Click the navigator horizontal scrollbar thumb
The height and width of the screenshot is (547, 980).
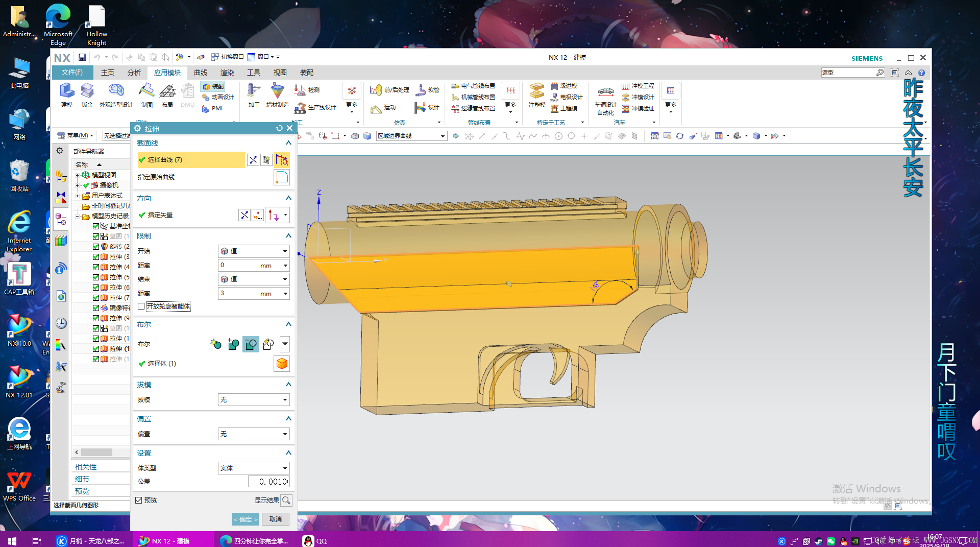(x=96, y=453)
